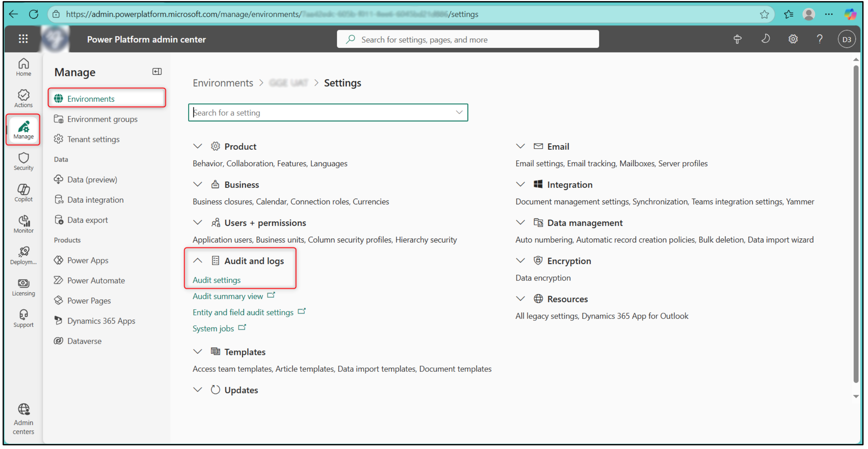The image size is (868, 449).
Task: Collapse the Manage navigation pane
Action: tap(157, 72)
